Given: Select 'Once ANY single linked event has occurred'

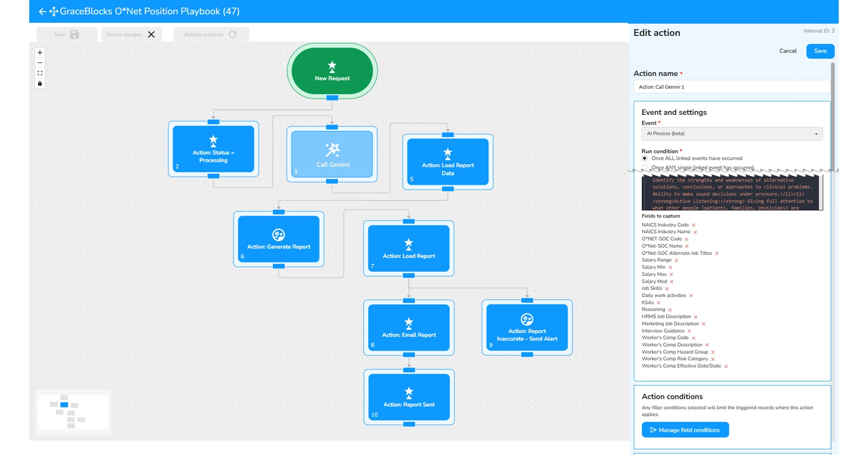Looking at the screenshot, I should [x=645, y=167].
